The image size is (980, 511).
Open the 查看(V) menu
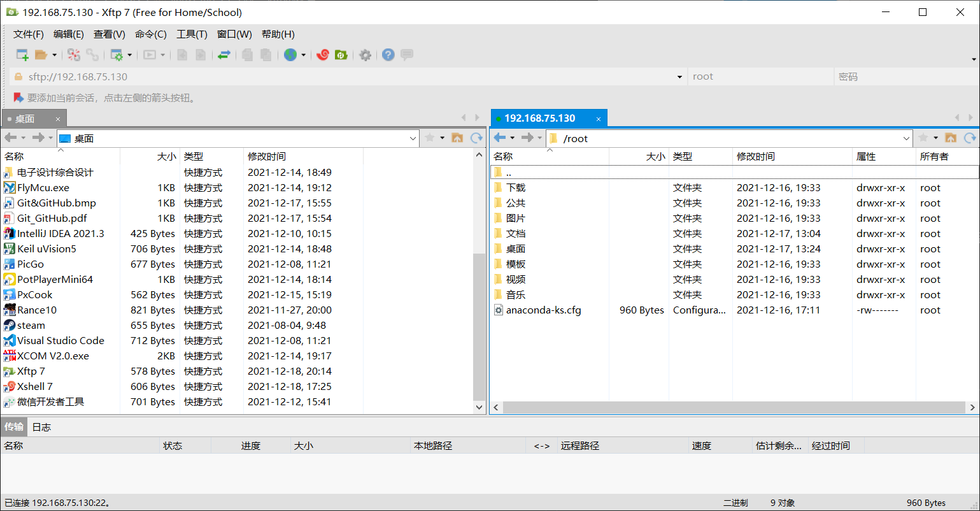[110, 34]
